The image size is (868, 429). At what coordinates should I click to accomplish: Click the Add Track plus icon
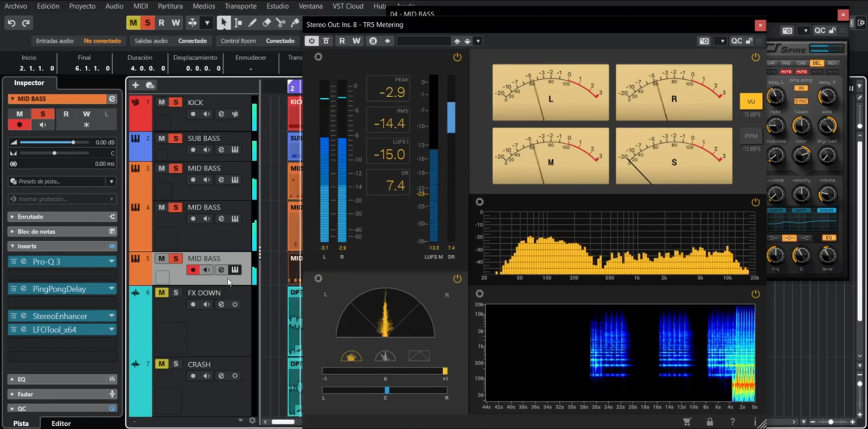(136, 85)
